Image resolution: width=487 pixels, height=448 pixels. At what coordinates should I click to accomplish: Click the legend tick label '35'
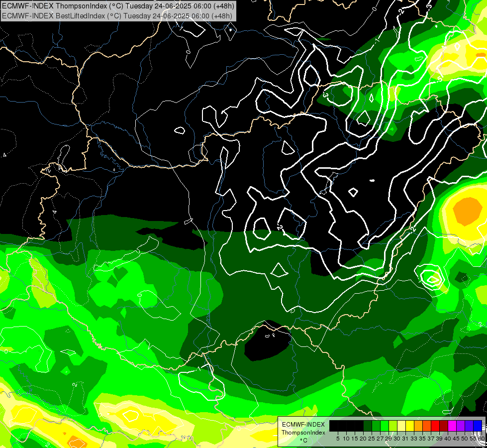pos(422,439)
